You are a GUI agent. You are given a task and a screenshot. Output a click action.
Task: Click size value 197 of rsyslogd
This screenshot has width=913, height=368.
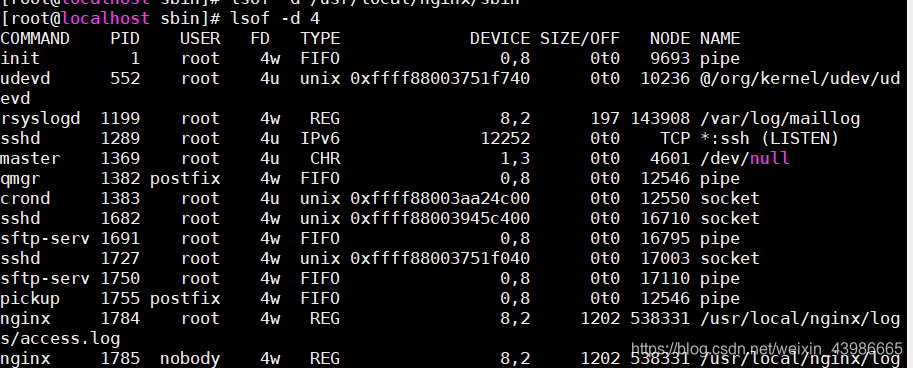[x=605, y=119]
